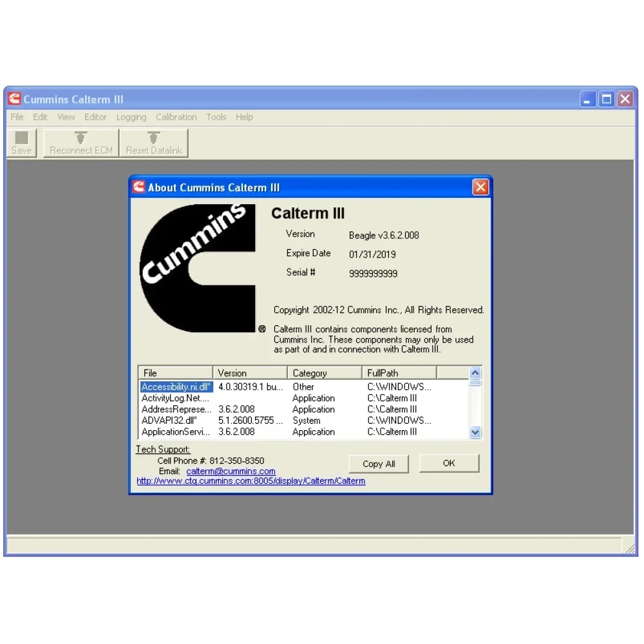Image resolution: width=644 pixels, height=644 pixels.
Task: Click OK to dismiss the About dialog
Action: coord(449,463)
